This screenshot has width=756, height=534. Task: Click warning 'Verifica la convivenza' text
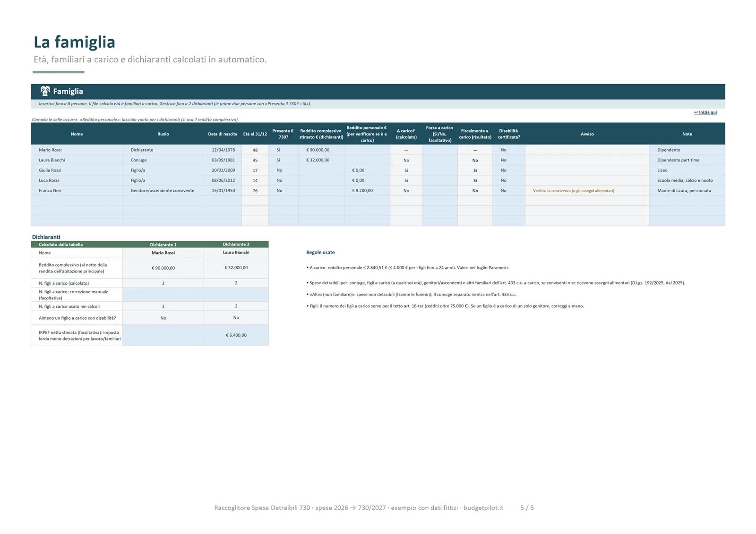click(x=574, y=191)
